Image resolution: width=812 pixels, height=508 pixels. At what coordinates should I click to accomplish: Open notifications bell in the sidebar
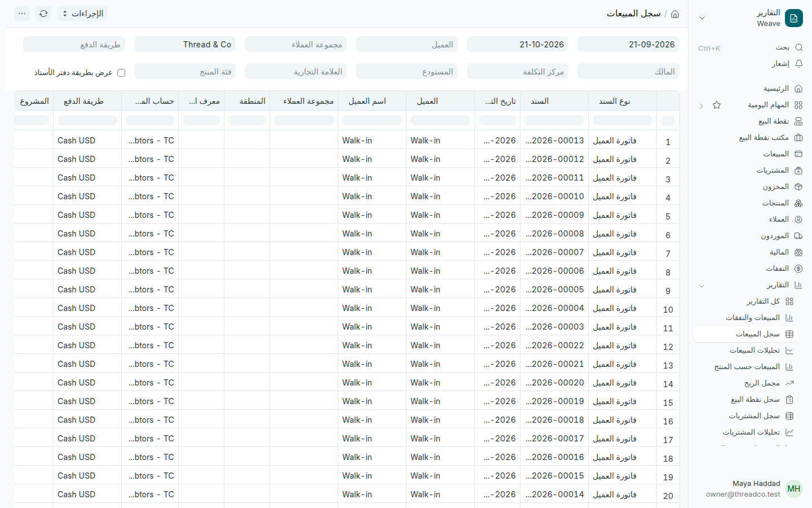[798, 64]
